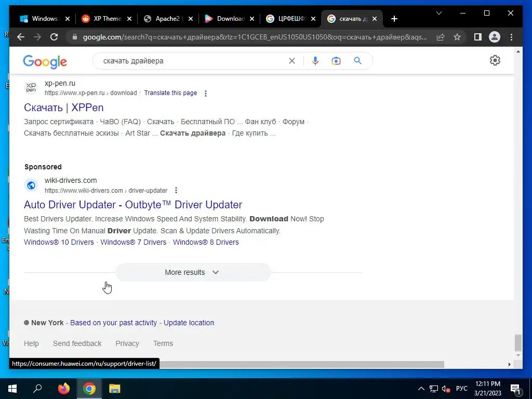Switch the РУС input language indicator
The height and width of the screenshot is (399, 532).
coord(461,389)
